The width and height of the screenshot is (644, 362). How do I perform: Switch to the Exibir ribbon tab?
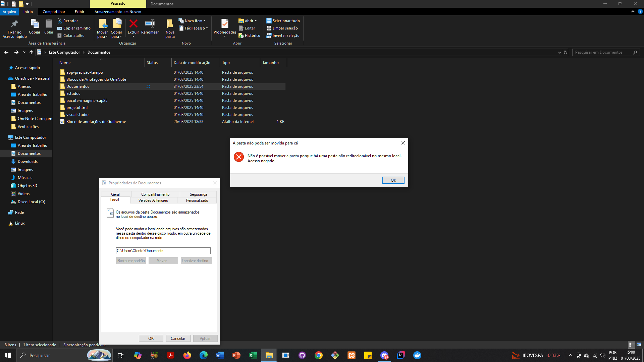click(x=79, y=12)
